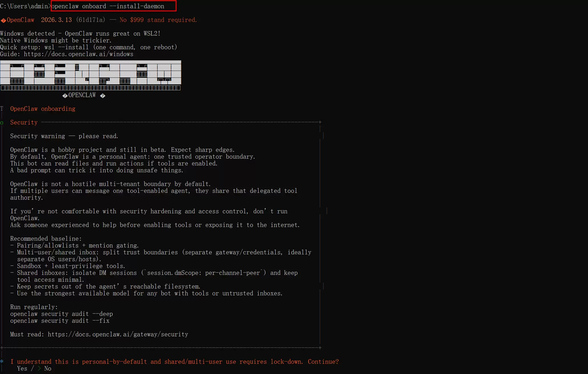Click the line 'Windows detected - OpenClaw runs great on WSL2!'

pyautogui.click(x=80, y=34)
